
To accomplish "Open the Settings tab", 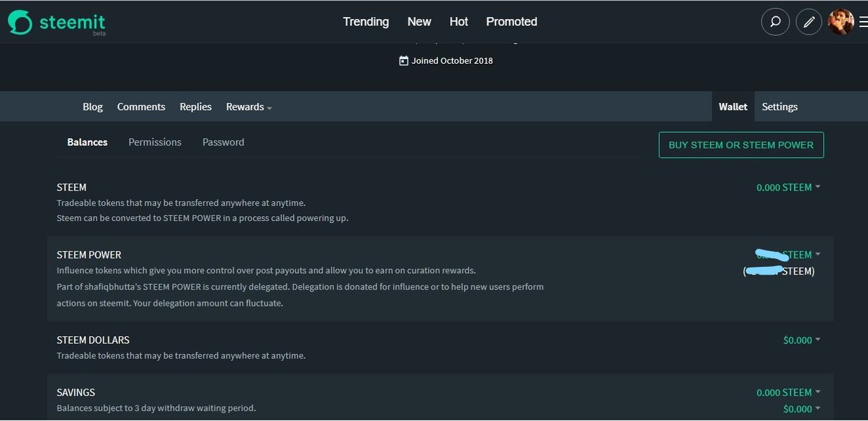I will coord(780,107).
